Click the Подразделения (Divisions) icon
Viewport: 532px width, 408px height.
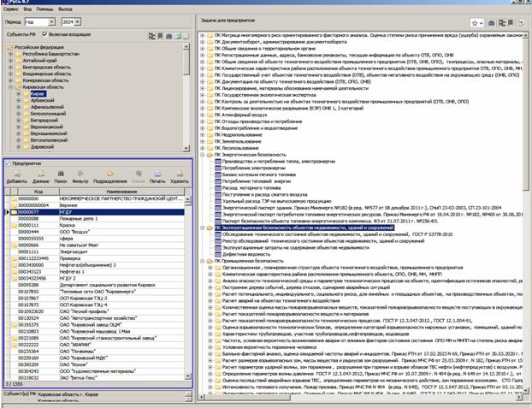coord(109,174)
